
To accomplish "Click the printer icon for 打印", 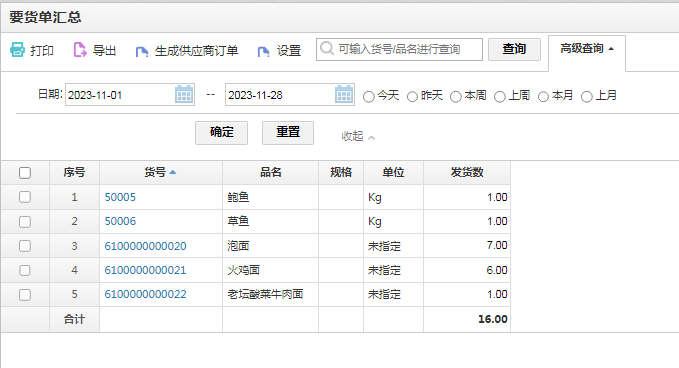I will point(17,50).
